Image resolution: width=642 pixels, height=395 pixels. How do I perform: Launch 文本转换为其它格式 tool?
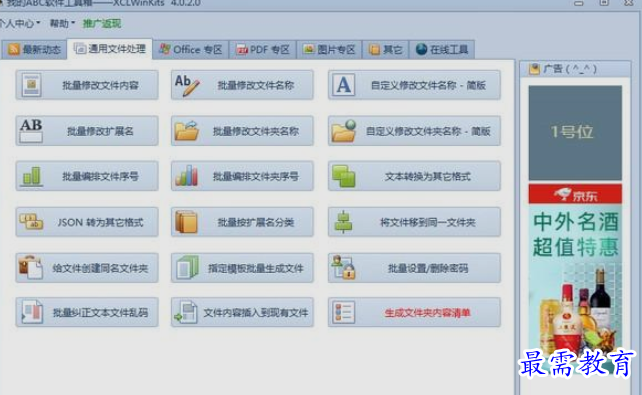(414, 176)
